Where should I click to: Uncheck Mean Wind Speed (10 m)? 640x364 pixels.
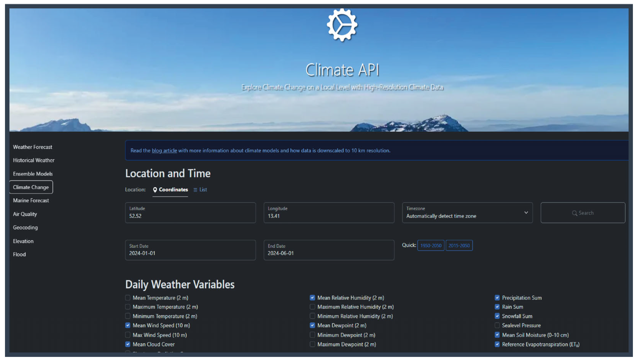point(128,325)
